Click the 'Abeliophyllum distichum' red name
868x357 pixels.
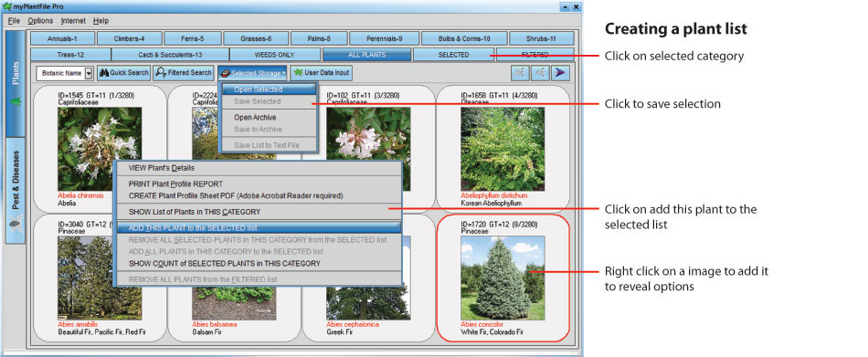pyautogui.click(x=494, y=196)
